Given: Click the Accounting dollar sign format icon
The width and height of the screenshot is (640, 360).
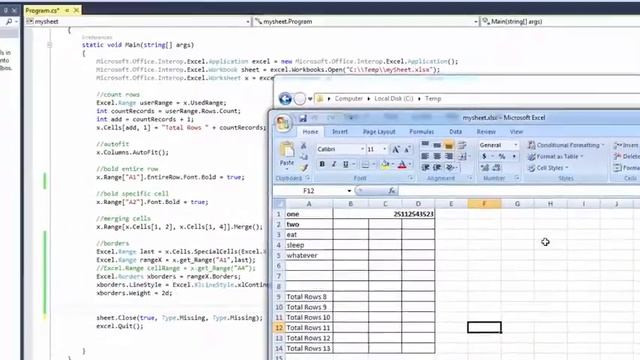Looking at the screenshot, I should 484,156.
